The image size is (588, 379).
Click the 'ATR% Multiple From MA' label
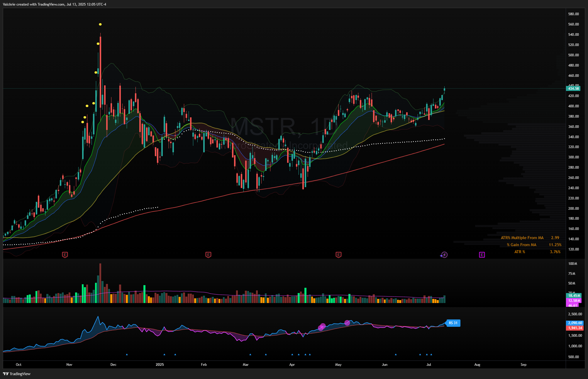pyautogui.click(x=522, y=238)
